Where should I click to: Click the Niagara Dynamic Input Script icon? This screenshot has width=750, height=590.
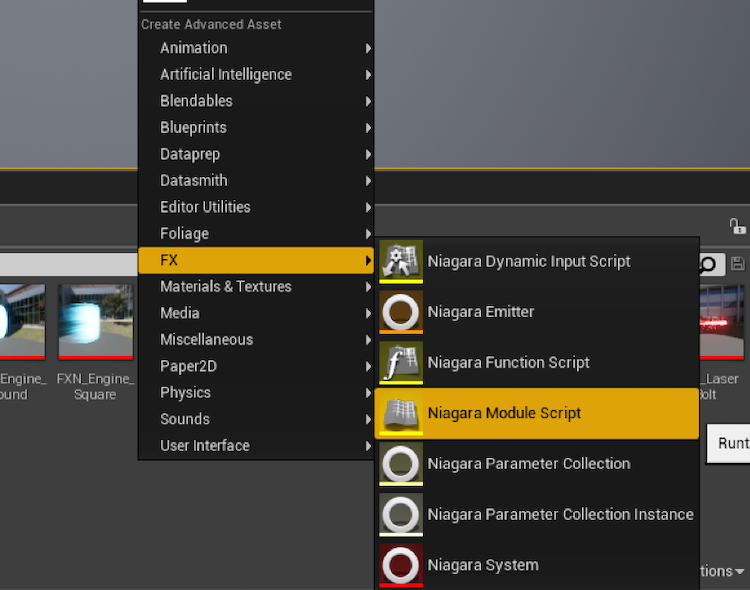point(401,262)
